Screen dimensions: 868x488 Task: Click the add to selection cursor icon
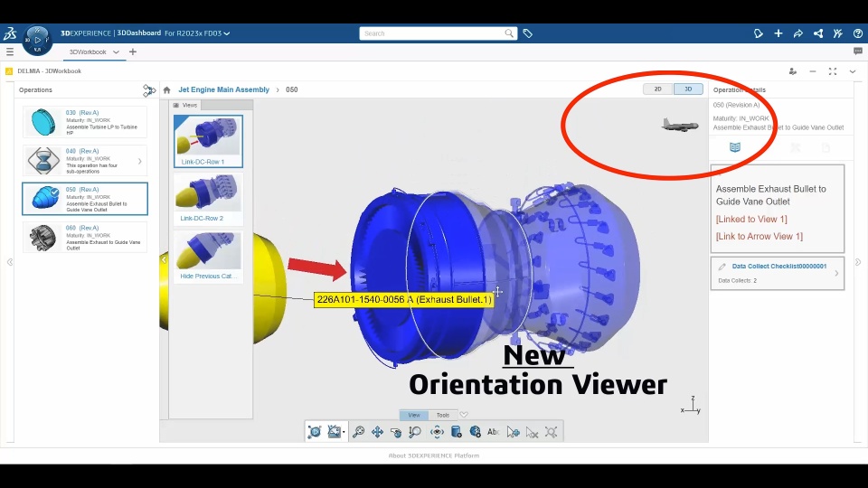514,432
